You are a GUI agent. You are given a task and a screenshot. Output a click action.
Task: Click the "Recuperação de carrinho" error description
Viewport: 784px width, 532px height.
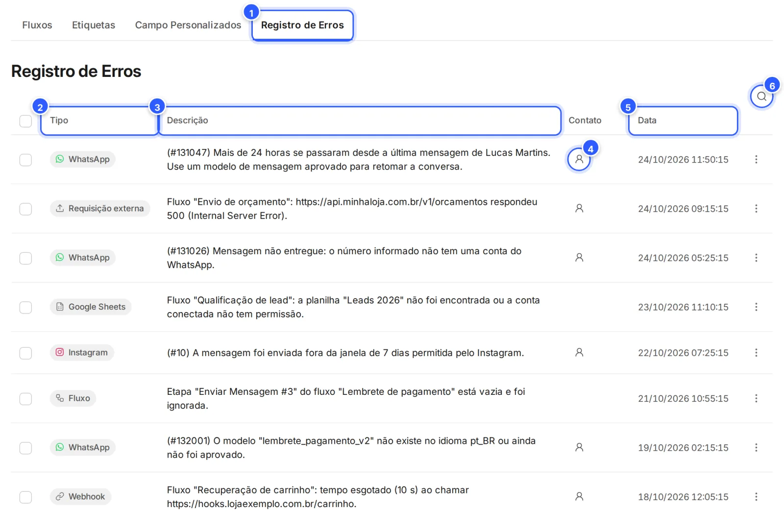click(318, 497)
